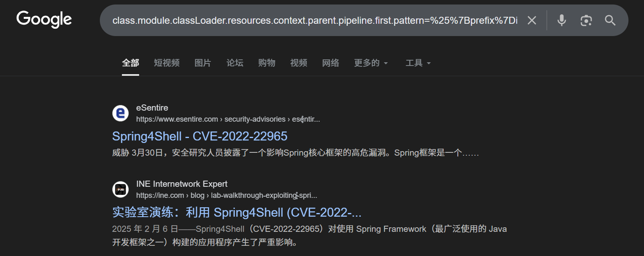The height and width of the screenshot is (256, 644).
Task: Switch to the 短视频 tab
Action: pos(167,63)
